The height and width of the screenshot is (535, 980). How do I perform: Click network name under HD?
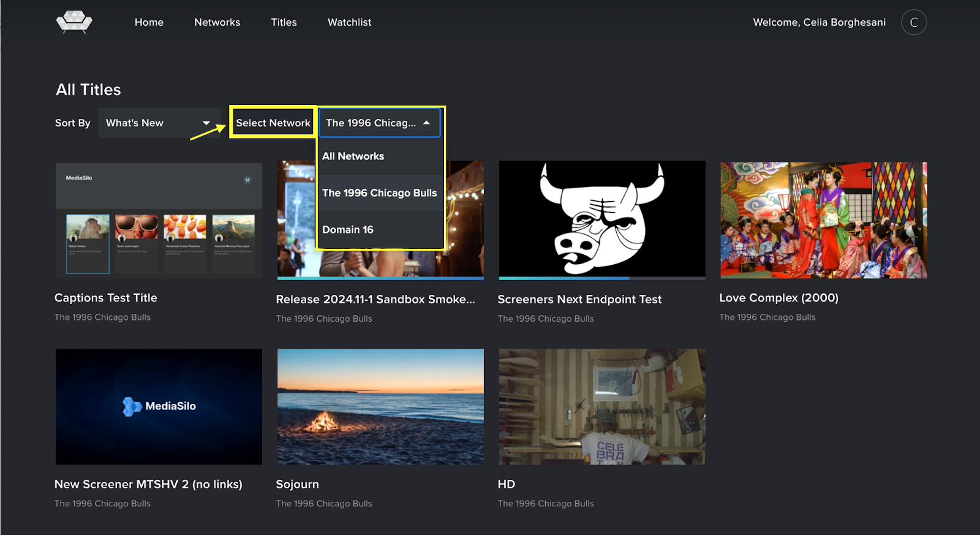tap(546, 504)
